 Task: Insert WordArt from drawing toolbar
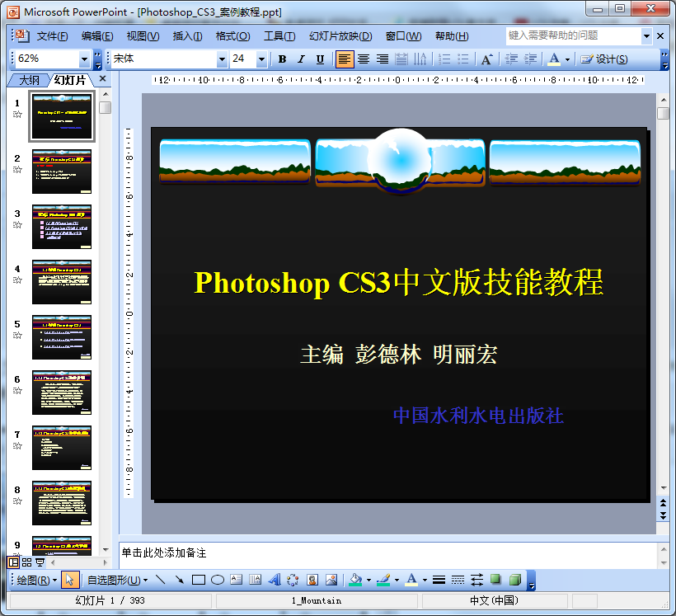point(275,580)
